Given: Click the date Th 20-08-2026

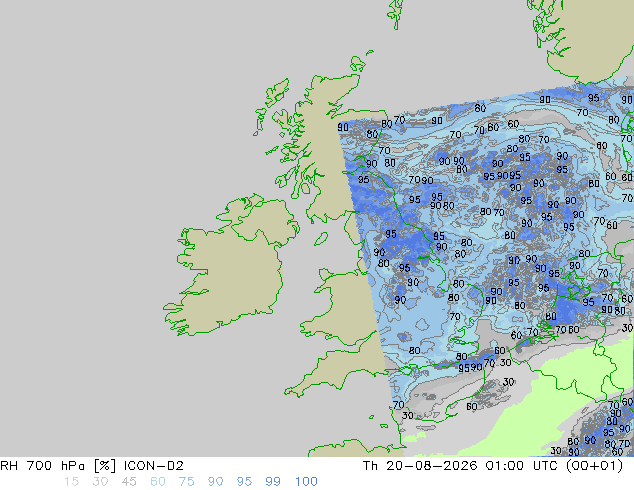Looking at the screenshot, I should tap(421, 466).
